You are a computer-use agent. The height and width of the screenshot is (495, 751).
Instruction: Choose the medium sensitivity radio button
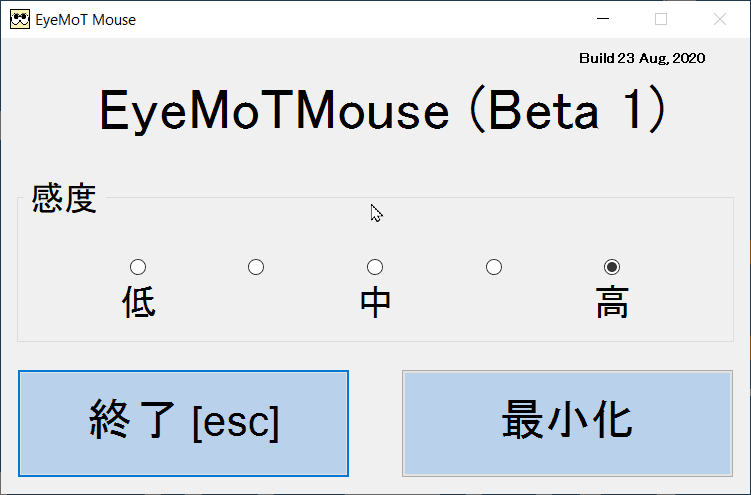[375, 267]
